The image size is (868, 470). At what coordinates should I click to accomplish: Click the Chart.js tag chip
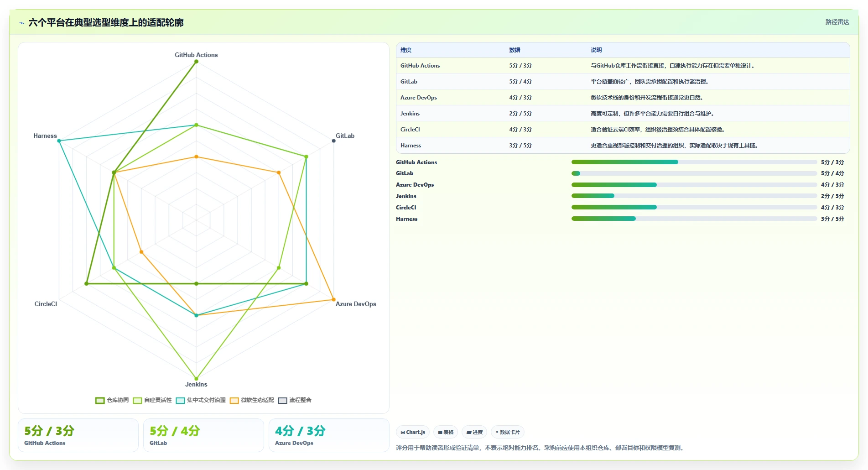[x=413, y=432]
